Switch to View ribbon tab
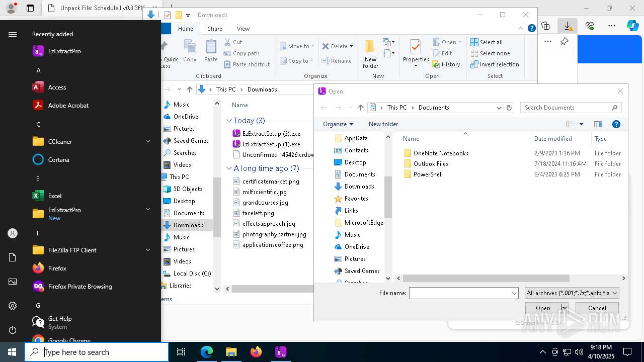 (x=243, y=29)
